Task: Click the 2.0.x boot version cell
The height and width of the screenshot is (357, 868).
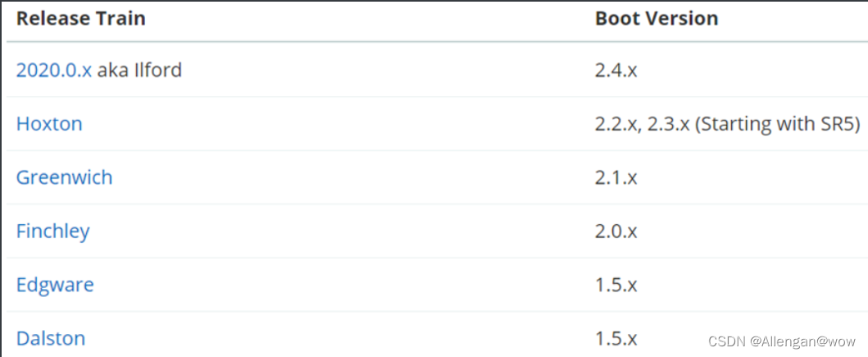Action: 616,231
